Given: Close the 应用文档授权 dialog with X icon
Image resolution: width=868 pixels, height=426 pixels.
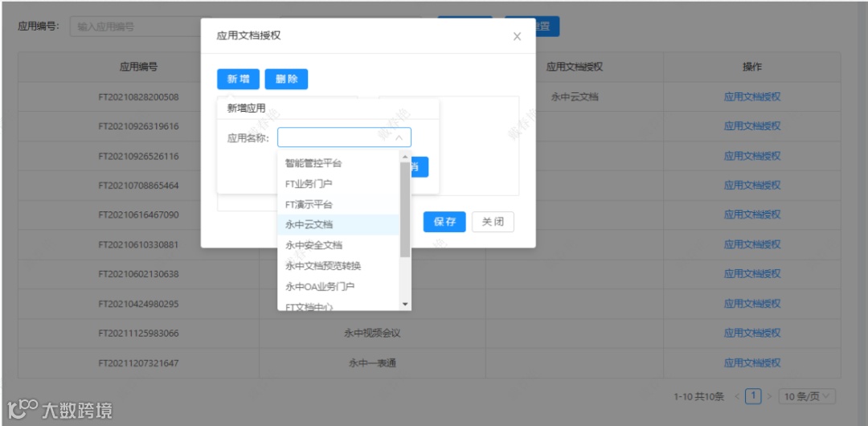Looking at the screenshot, I should [517, 36].
